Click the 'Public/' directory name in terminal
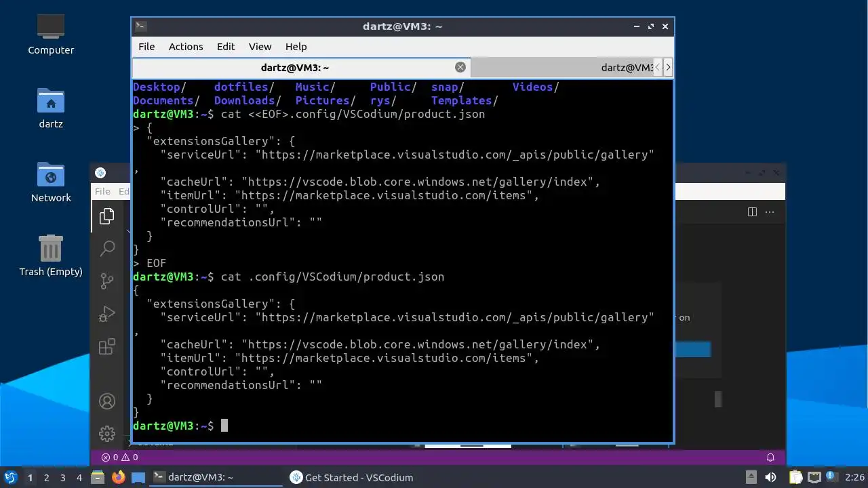This screenshot has height=488, width=868. point(393,87)
